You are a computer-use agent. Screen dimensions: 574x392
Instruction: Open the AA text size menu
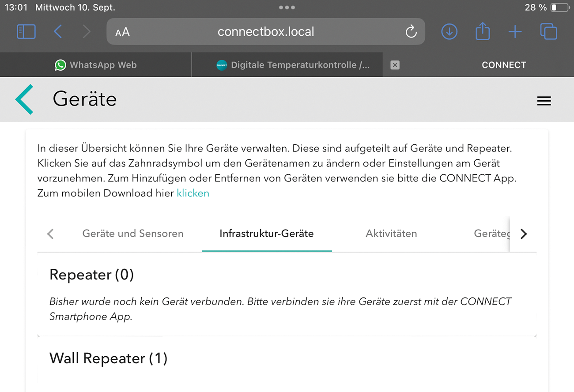[x=122, y=32]
